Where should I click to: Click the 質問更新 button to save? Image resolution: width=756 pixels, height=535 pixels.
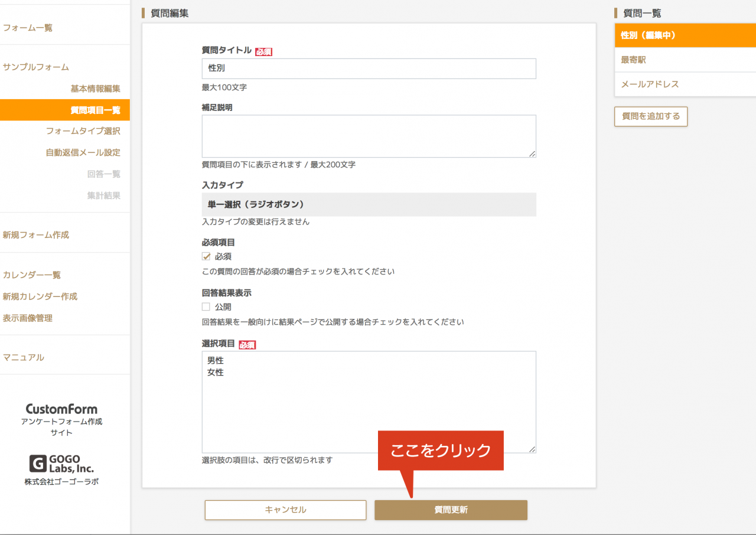tap(450, 510)
